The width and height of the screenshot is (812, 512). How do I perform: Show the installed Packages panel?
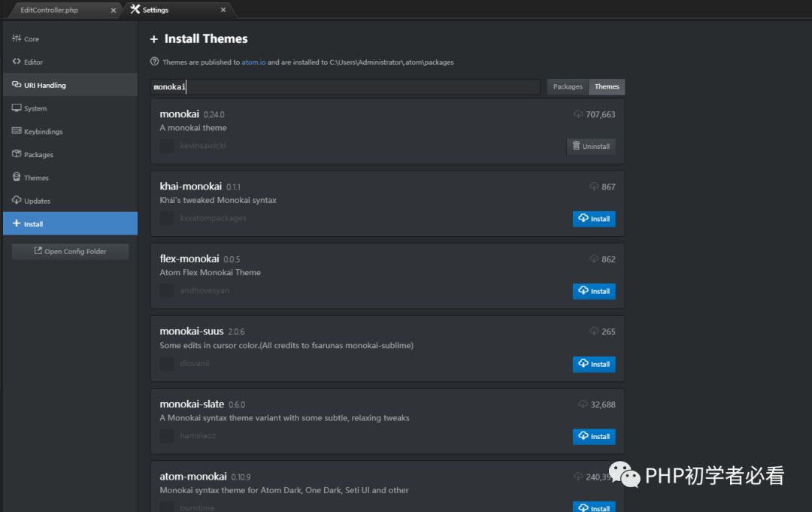click(x=38, y=155)
